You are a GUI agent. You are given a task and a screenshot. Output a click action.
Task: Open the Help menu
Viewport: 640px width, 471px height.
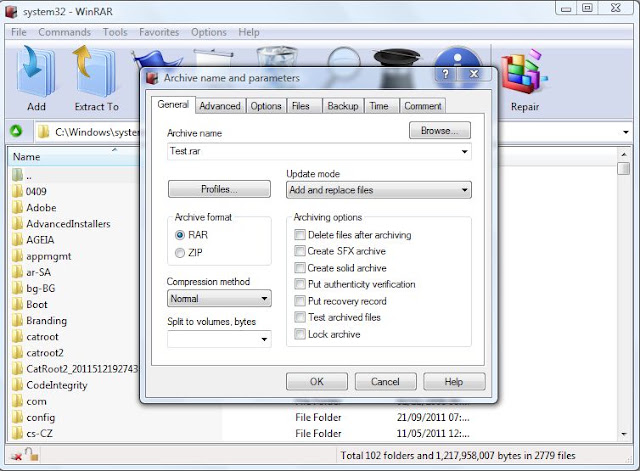[x=249, y=32]
